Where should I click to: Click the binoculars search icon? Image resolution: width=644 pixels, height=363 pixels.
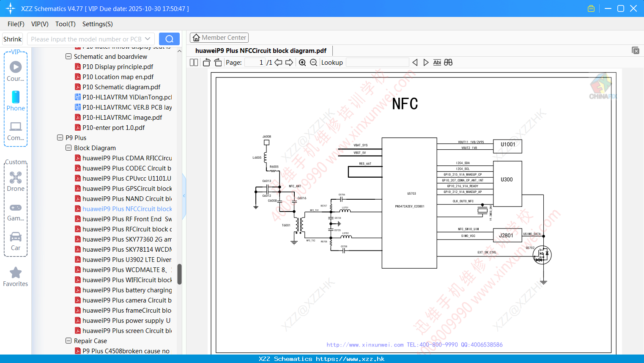click(448, 63)
